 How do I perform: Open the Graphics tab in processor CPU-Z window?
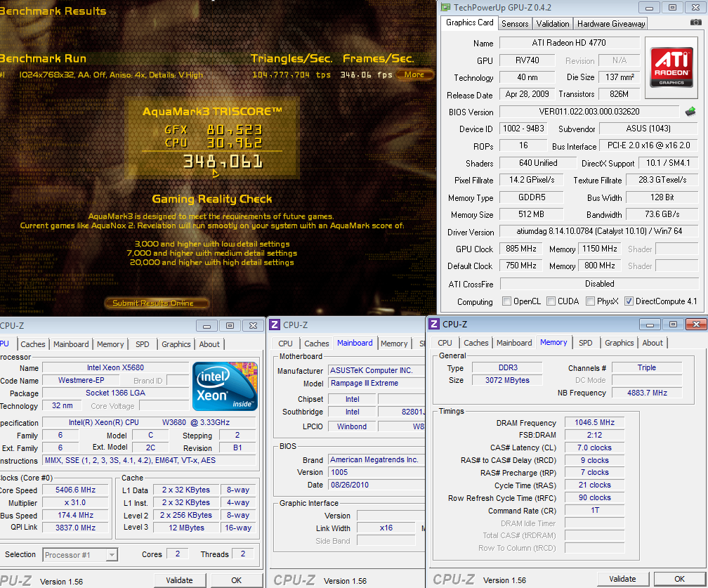pyautogui.click(x=176, y=344)
